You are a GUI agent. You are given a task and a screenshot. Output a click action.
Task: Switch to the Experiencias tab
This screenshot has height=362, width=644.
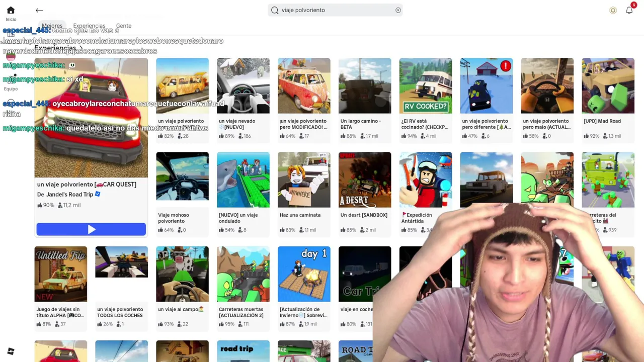pyautogui.click(x=89, y=26)
